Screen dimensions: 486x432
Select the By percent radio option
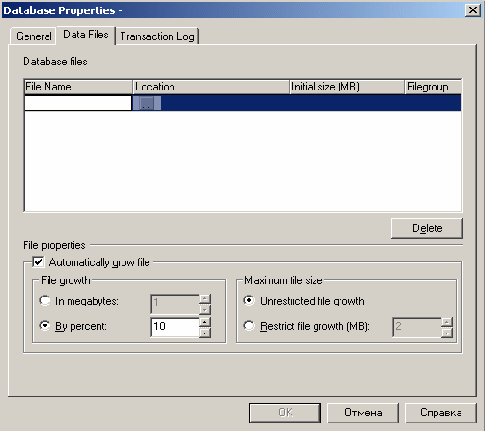click(x=45, y=326)
